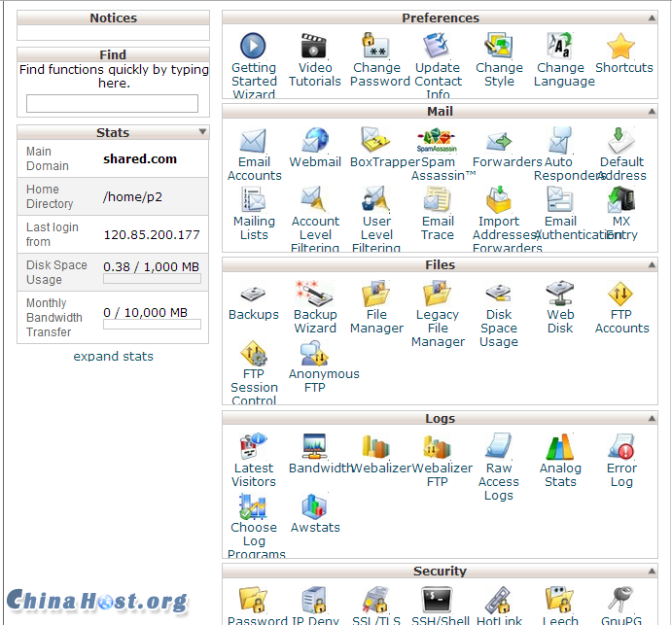
Task: Click the expand stats link
Action: pos(113,357)
